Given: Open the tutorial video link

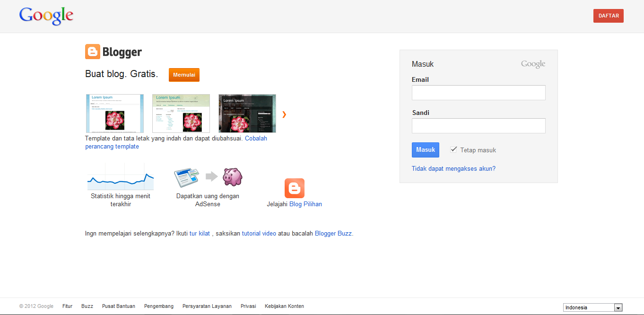Looking at the screenshot, I should (259, 233).
